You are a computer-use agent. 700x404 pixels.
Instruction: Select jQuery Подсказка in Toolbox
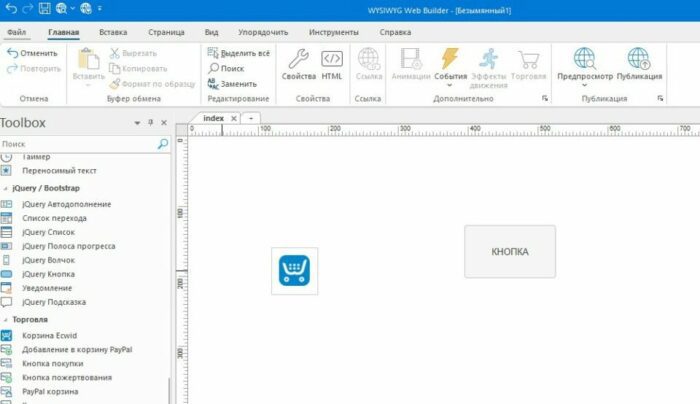pyautogui.click(x=54, y=302)
